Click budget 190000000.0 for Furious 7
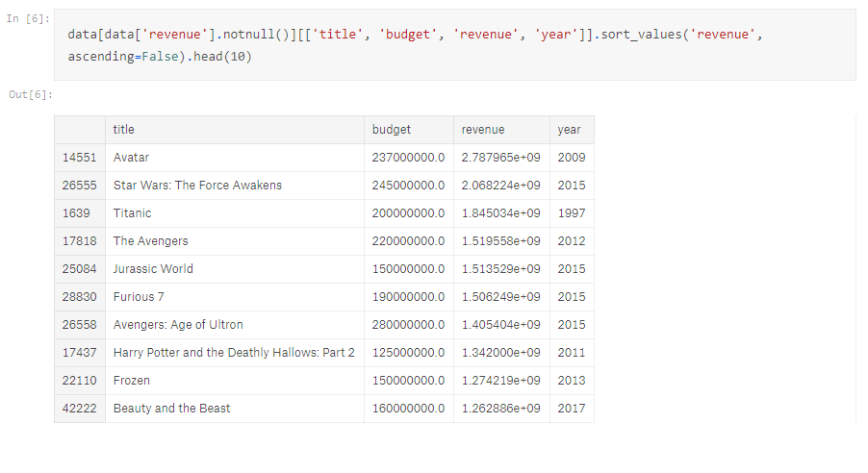 409,297
